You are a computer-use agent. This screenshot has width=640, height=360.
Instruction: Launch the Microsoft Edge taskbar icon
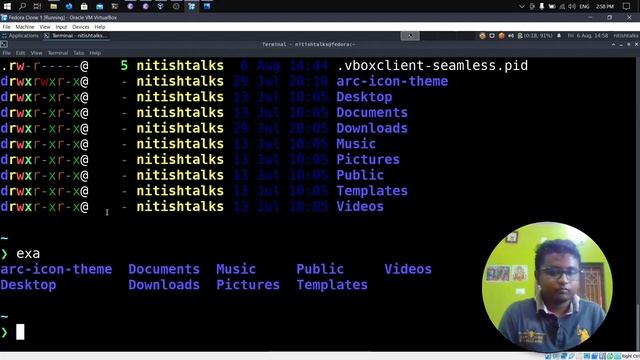(69, 6)
